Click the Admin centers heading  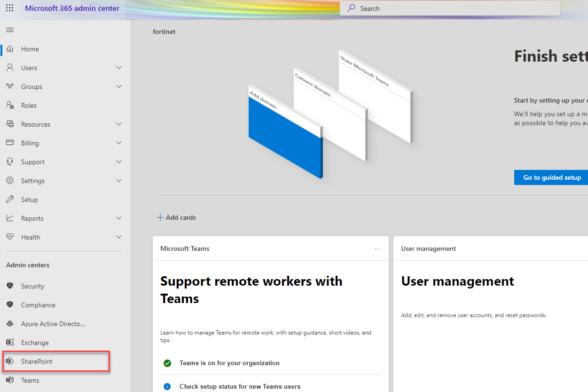(x=28, y=265)
